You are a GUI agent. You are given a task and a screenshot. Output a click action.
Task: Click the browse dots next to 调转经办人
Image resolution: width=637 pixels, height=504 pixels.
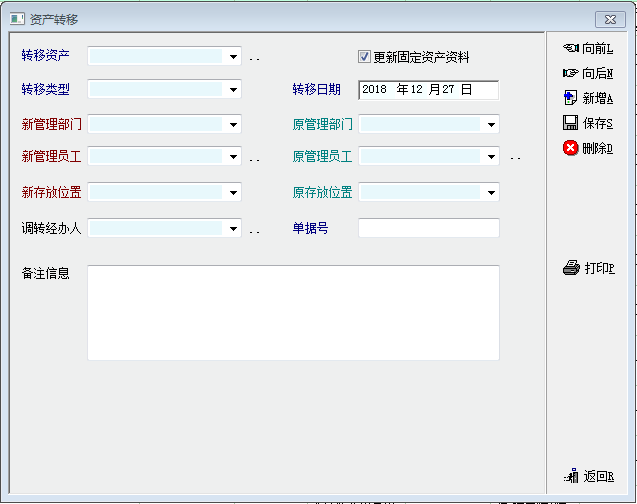254,230
